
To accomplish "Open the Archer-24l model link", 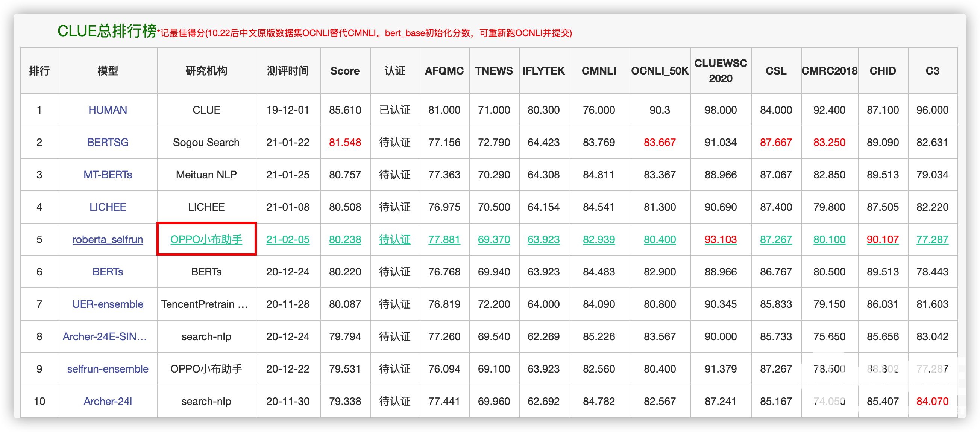I will [108, 401].
